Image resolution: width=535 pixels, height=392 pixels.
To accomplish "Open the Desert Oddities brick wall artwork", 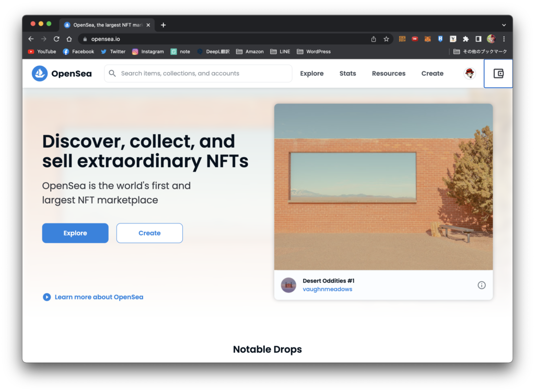I will coord(383,187).
